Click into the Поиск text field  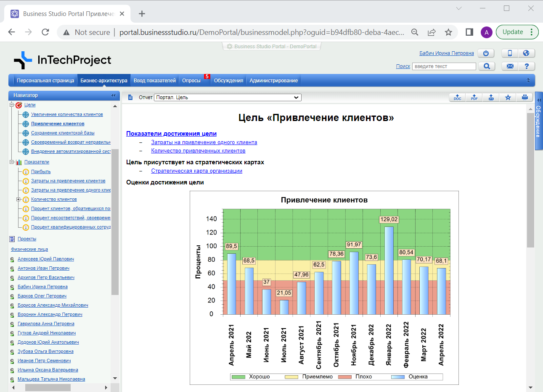(444, 66)
